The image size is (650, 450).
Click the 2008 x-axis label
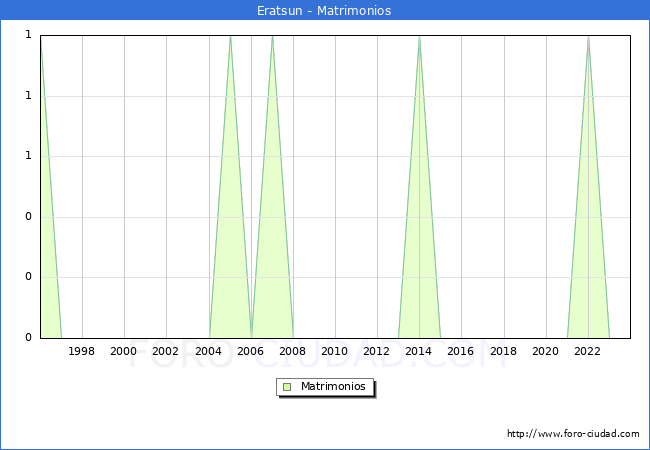(292, 351)
